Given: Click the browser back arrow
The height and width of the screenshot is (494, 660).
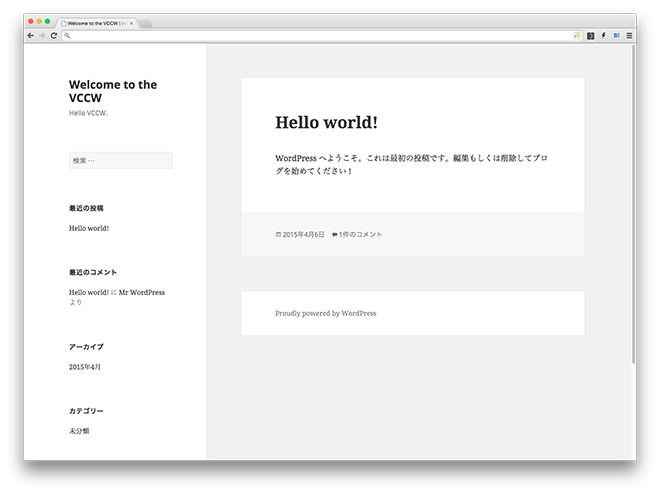Looking at the screenshot, I should (31, 35).
